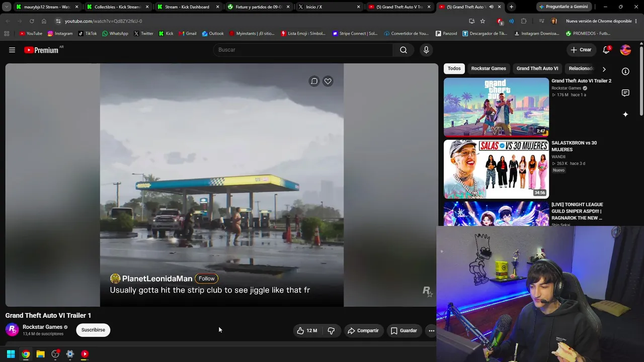Mute the playing GTA tab audio
Viewport: 644px width, 362px height.
pos(491,7)
